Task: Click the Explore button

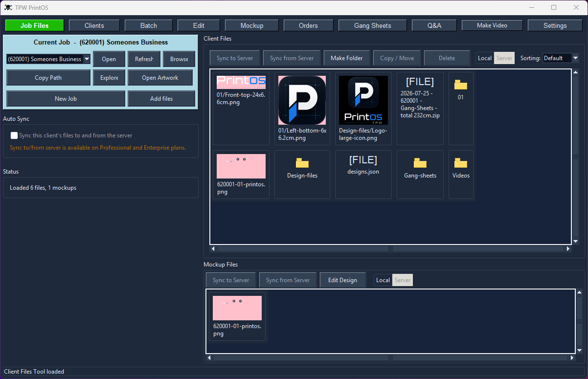Action: (109, 78)
